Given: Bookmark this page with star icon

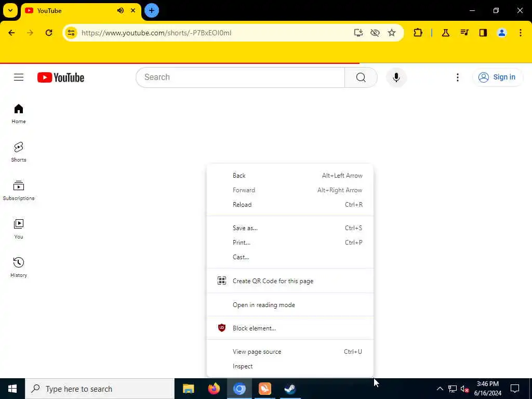Looking at the screenshot, I should click(x=392, y=33).
